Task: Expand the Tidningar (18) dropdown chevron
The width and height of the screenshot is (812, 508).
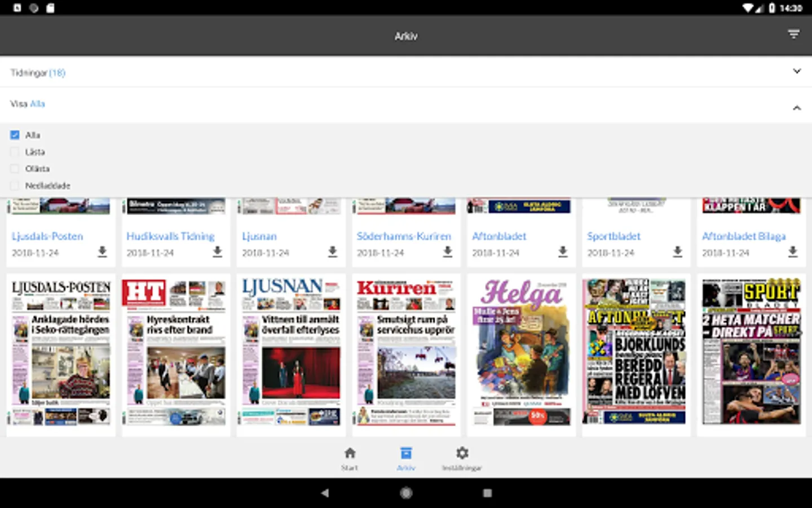Action: (797, 71)
